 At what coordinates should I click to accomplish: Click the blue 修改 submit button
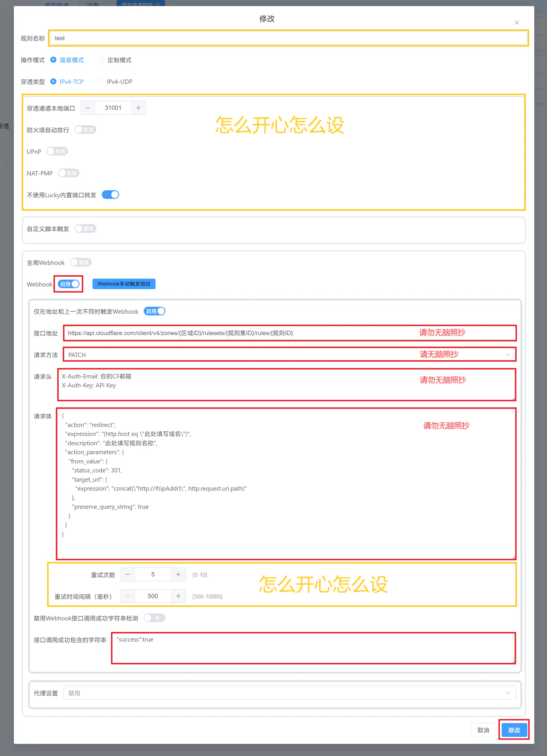click(x=514, y=730)
